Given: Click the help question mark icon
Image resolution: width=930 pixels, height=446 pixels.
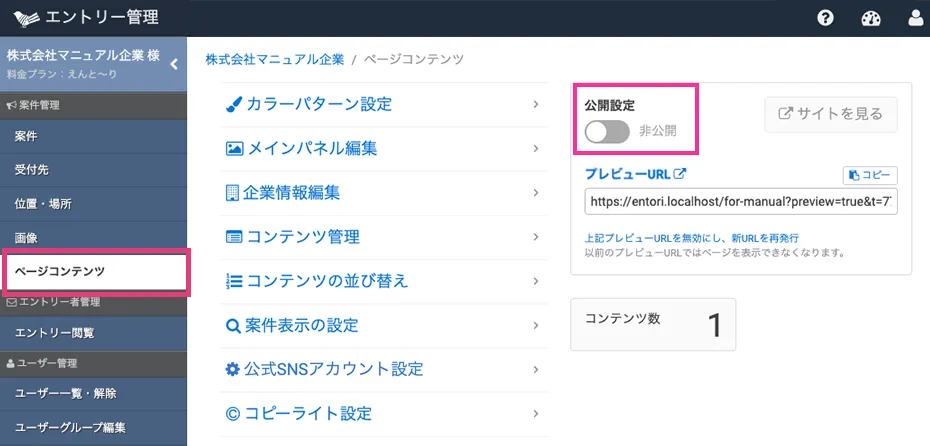Looking at the screenshot, I should (x=826, y=18).
